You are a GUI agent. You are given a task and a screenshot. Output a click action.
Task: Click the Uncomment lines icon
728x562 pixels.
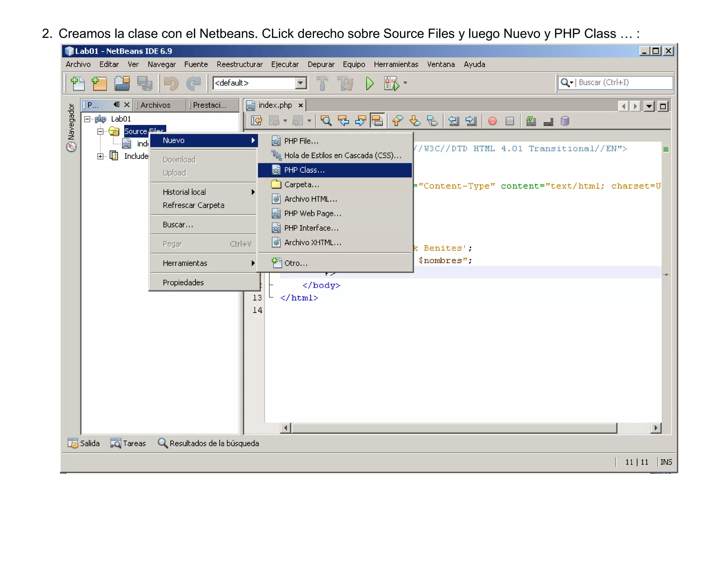tap(548, 121)
